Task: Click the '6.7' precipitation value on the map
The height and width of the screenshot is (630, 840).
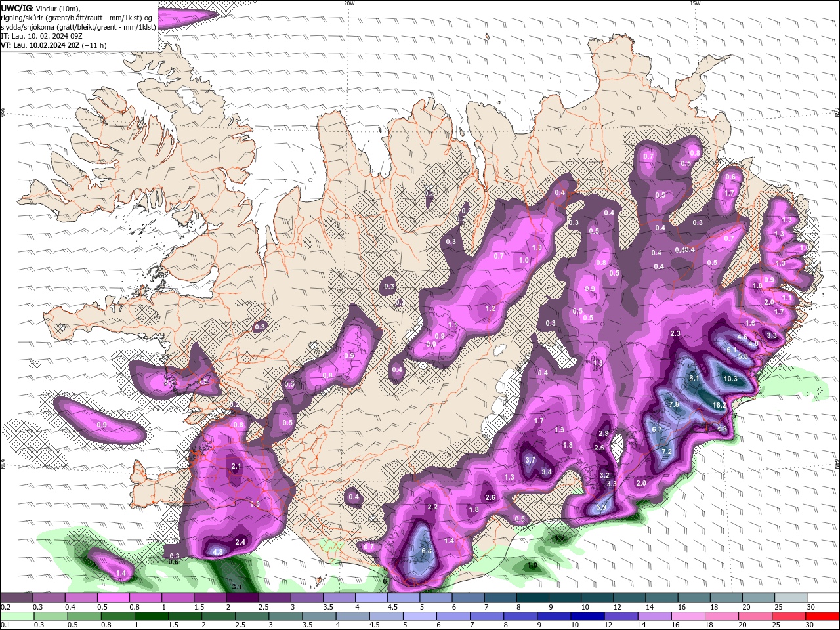Action: [x=658, y=429]
